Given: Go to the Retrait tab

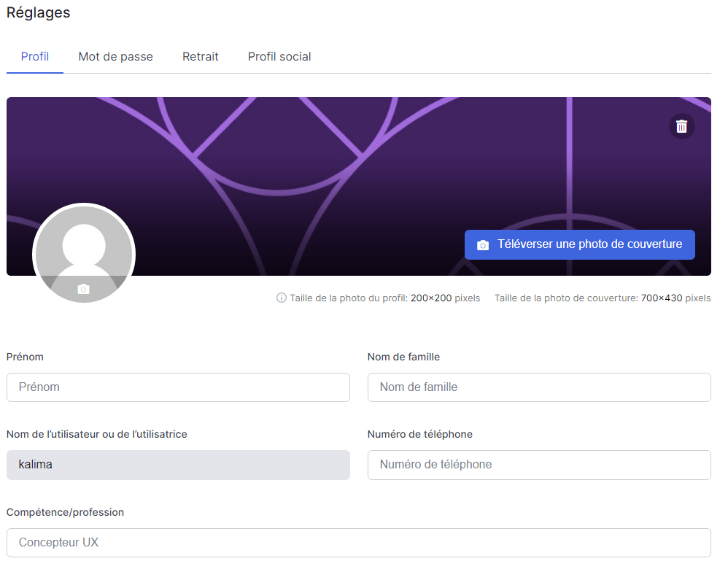Looking at the screenshot, I should [201, 57].
